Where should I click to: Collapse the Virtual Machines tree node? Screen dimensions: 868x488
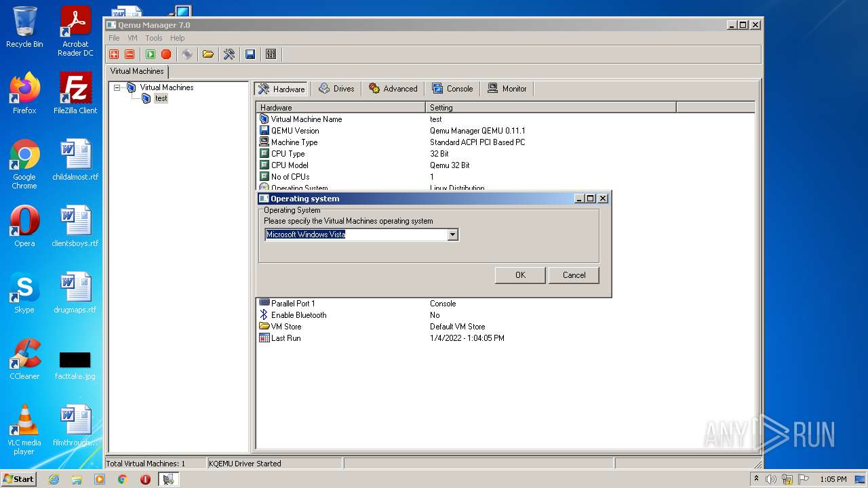coord(117,87)
